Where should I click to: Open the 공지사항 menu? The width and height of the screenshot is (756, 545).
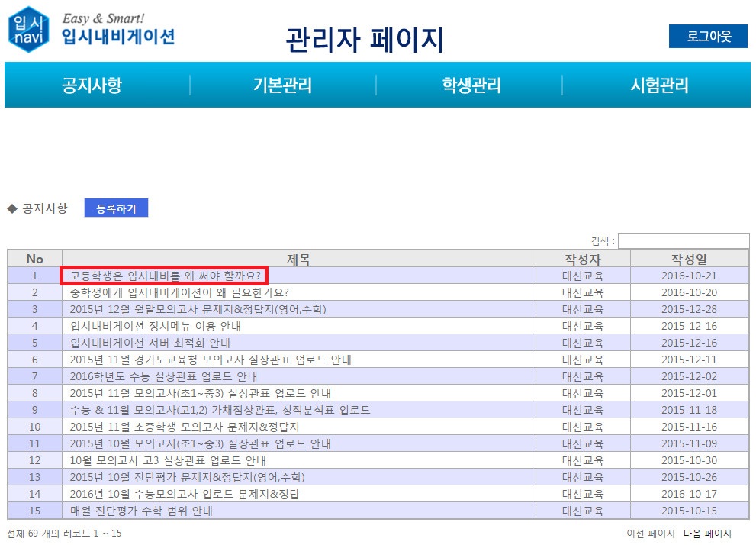click(92, 85)
